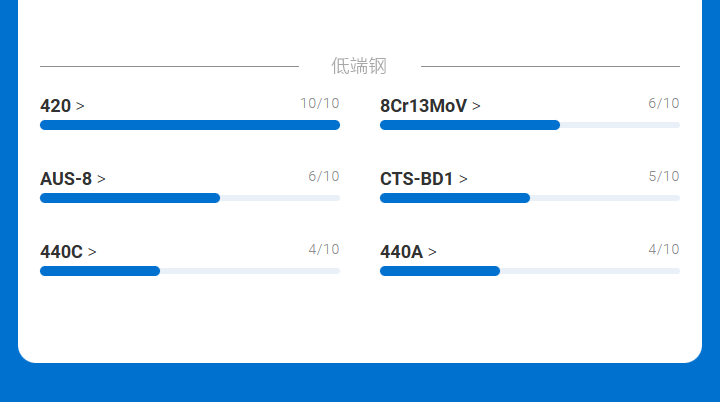The width and height of the screenshot is (721, 402).
Task: Click the 低端钢 section heading
Action: (359, 66)
